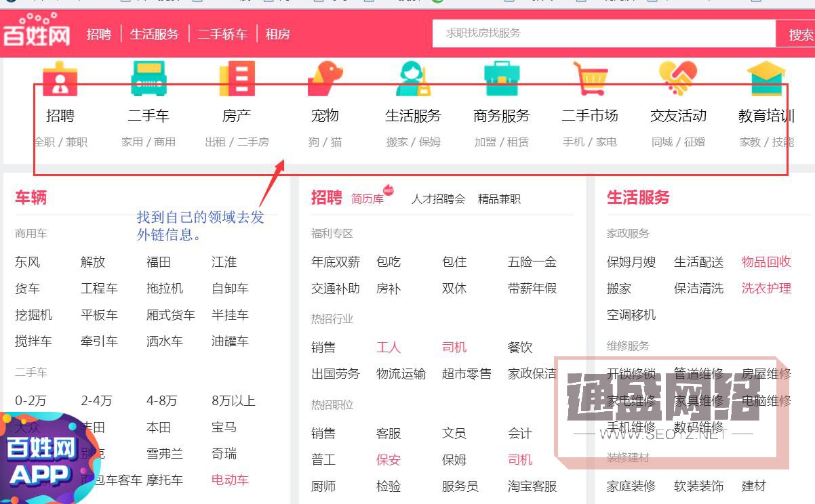Open 二手轿车 in the navigation bar

[x=222, y=35]
